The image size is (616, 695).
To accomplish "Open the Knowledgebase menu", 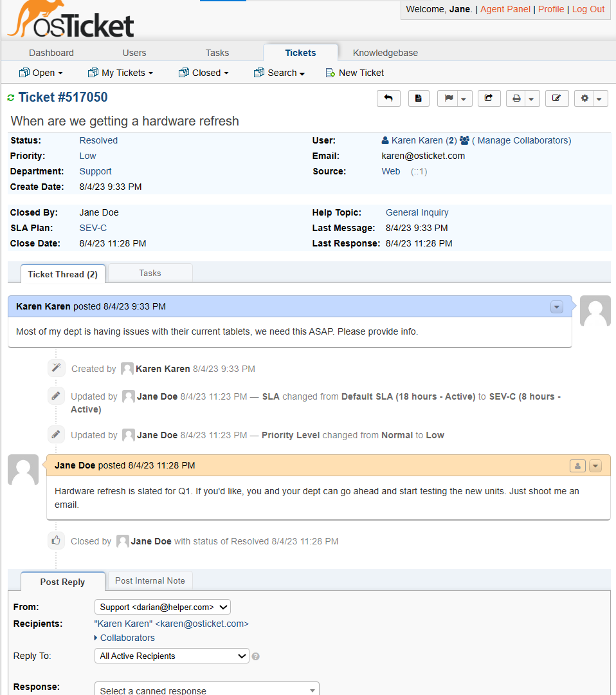I will pyautogui.click(x=385, y=53).
